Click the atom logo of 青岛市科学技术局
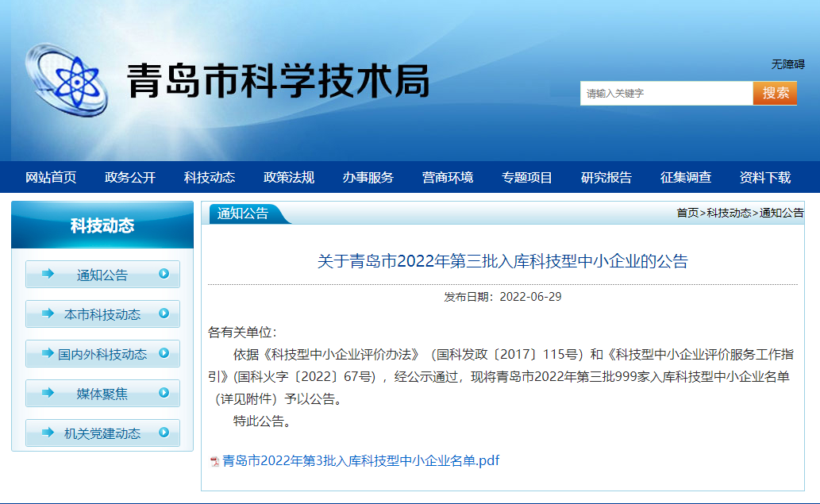Screen dimensions: 820x504 [x=66, y=81]
